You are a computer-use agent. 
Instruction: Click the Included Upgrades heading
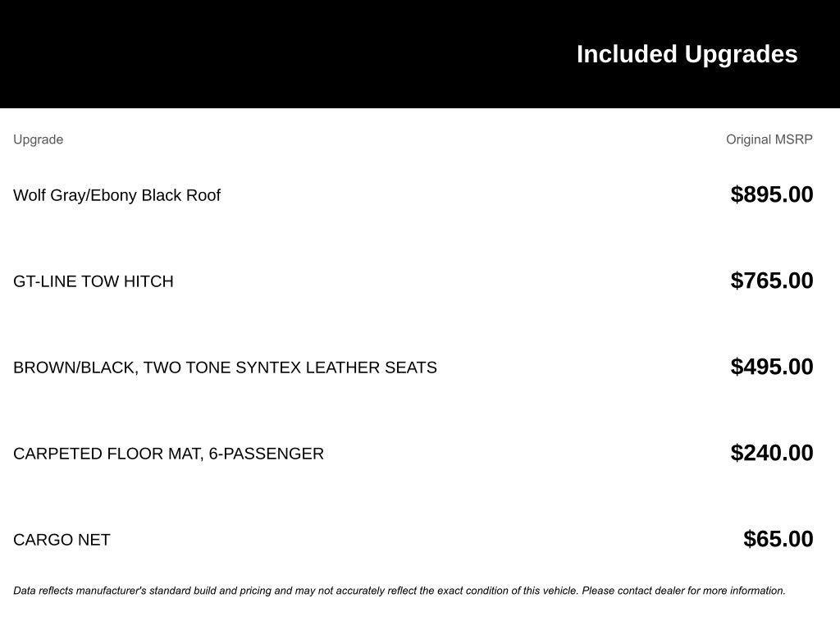(x=687, y=54)
